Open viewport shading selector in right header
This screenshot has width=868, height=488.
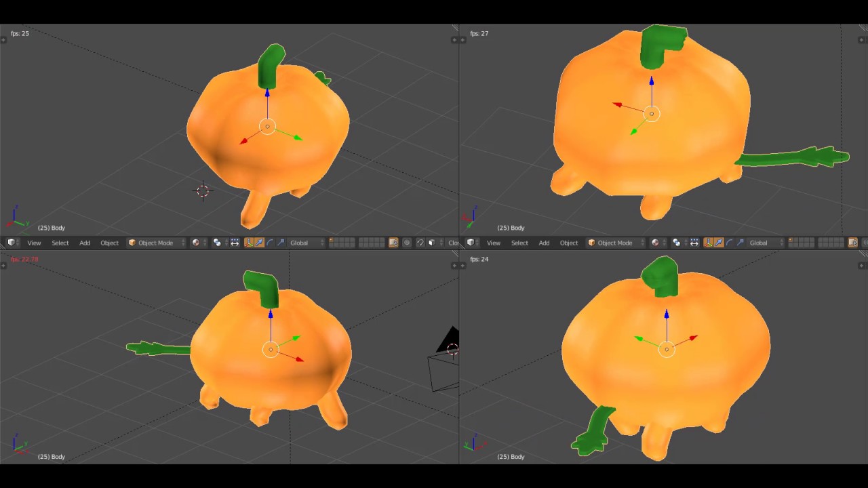coord(658,243)
